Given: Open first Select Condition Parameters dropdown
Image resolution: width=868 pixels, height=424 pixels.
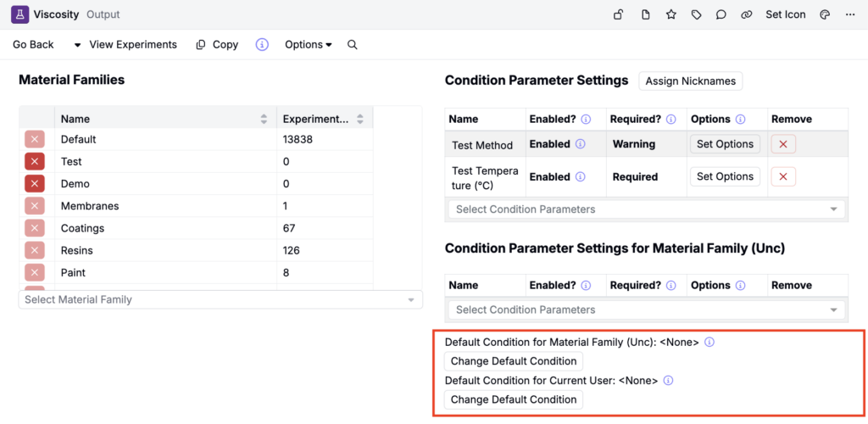Looking at the screenshot, I should click(x=647, y=209).
